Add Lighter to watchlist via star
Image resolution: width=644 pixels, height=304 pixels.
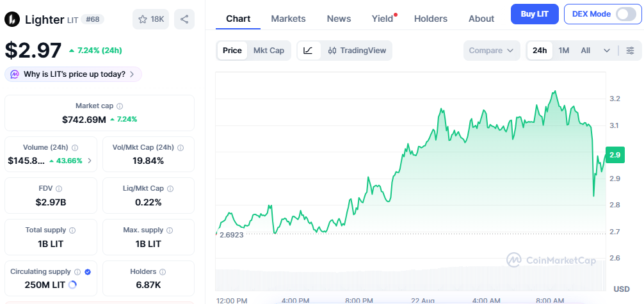pos(143,19)
